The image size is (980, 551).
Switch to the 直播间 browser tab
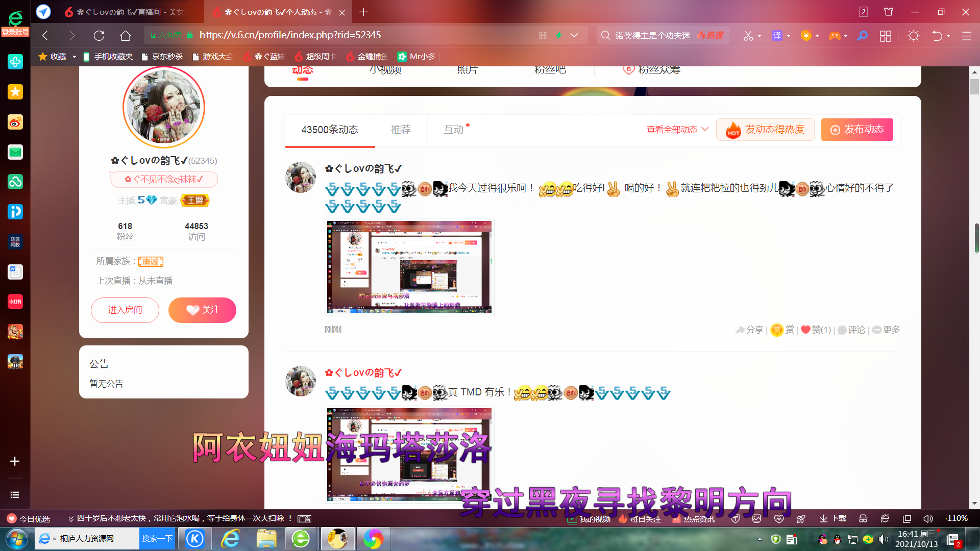(x=125, y=12)
